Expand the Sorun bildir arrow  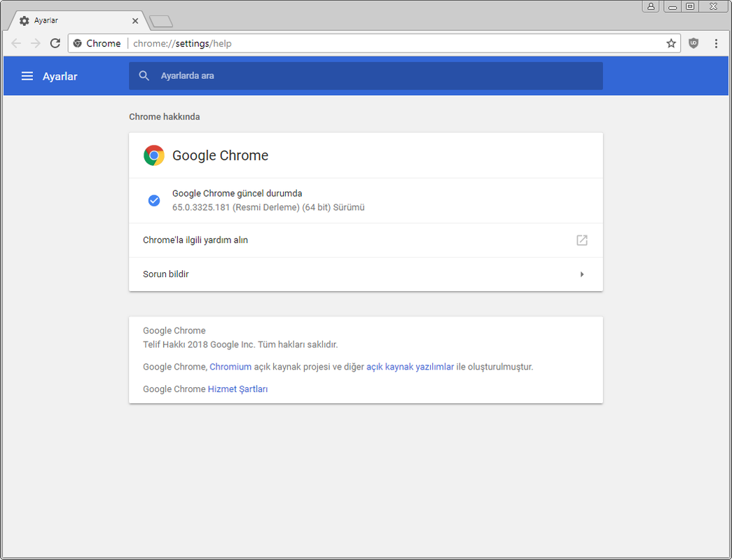(581, 274)
